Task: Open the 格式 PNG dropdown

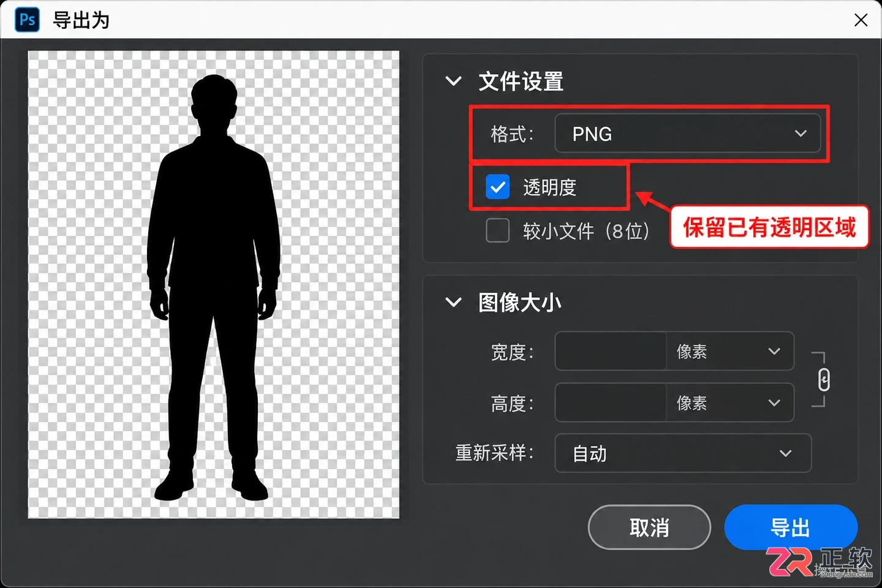Action: pyautogui.click(x=687, y=133)
